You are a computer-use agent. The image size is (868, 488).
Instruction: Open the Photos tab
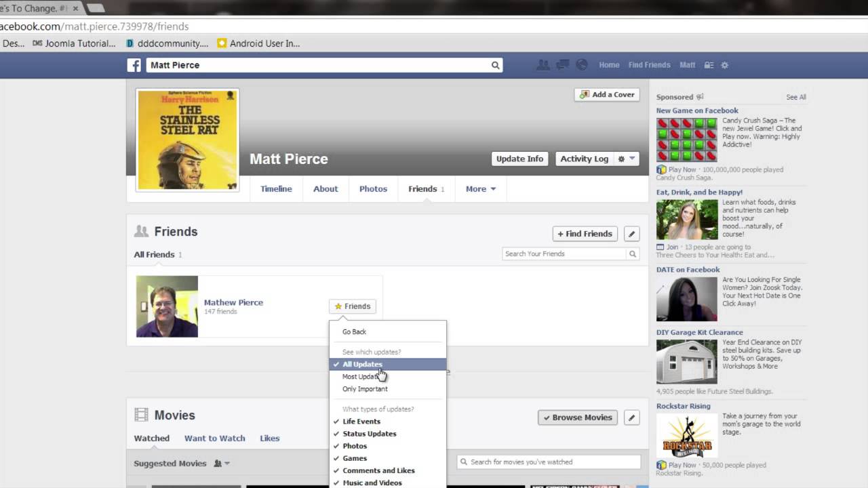click(373, 188)
